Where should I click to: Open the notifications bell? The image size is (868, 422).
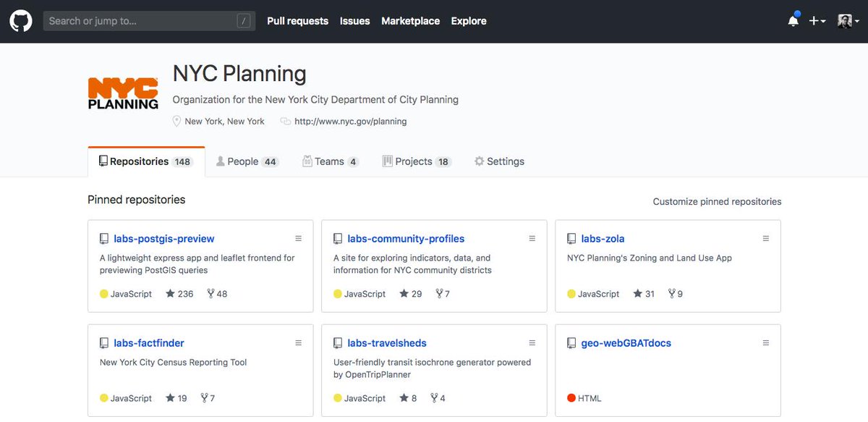coord(793,21)
